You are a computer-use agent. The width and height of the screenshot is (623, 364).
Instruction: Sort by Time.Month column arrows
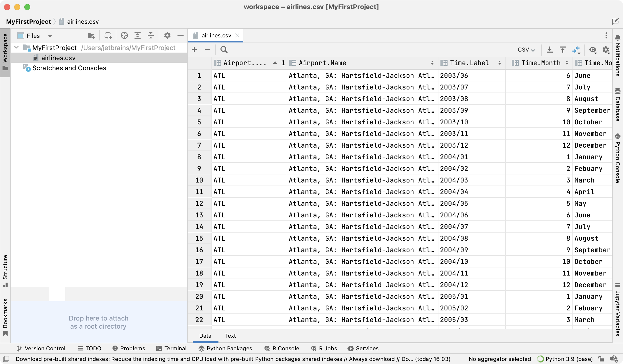point(567,63)
